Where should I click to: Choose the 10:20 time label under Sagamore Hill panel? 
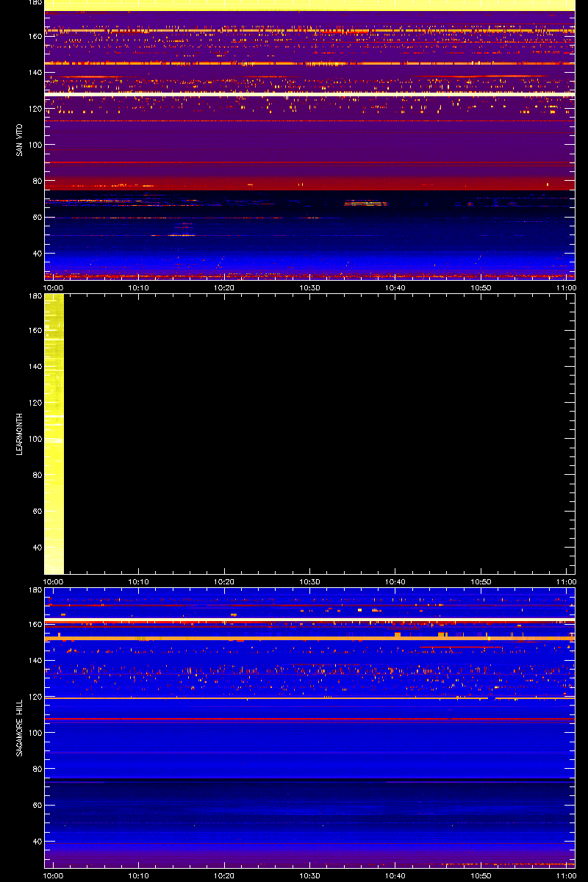point(224,876)
